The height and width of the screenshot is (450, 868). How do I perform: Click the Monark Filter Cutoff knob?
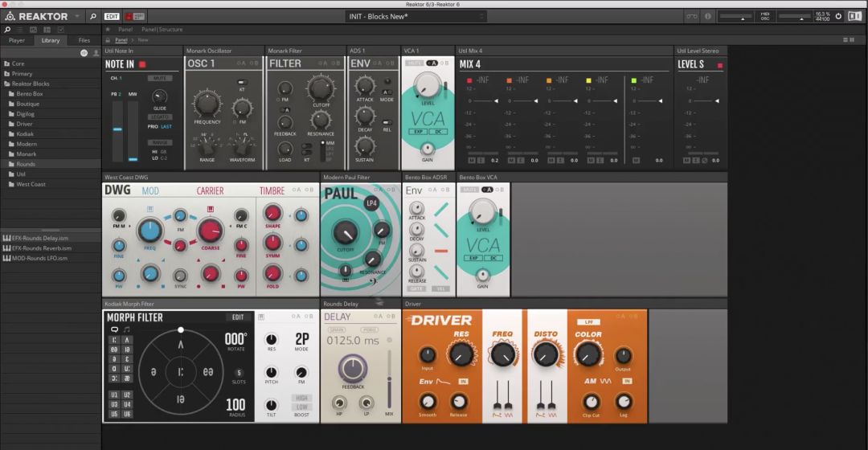[x=321, y=88]
